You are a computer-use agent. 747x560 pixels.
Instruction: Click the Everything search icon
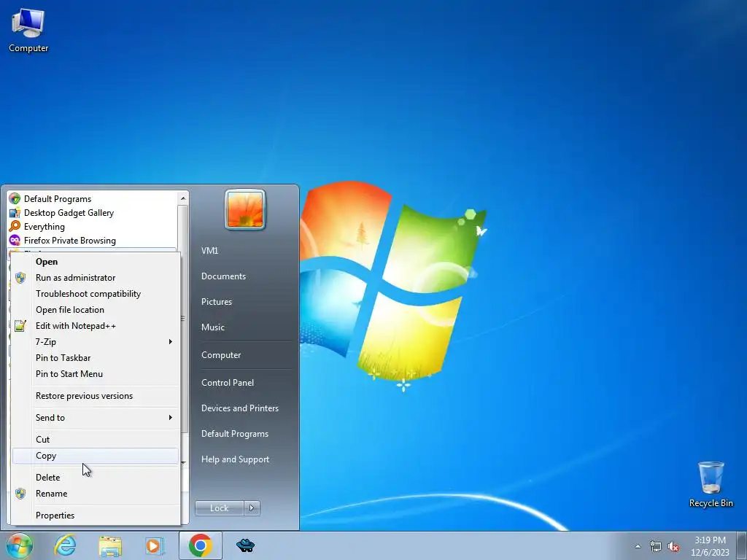coord(15,226)
